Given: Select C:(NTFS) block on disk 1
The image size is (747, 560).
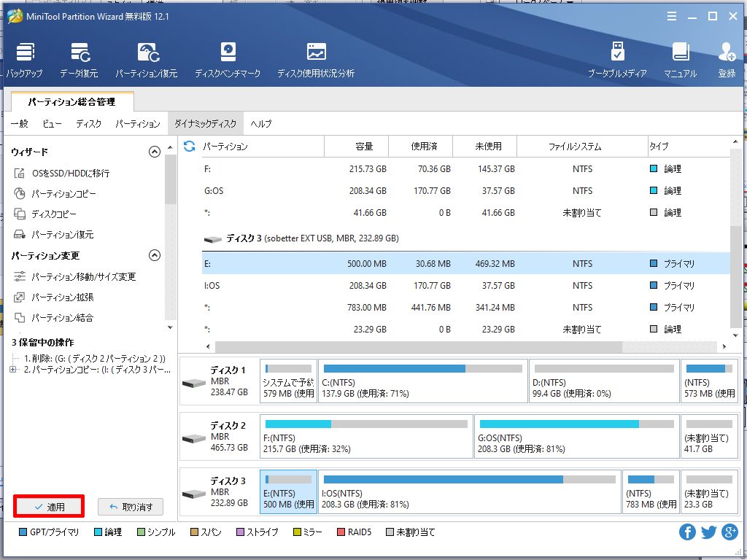Looking at the screenshot, I should (422, 381).
